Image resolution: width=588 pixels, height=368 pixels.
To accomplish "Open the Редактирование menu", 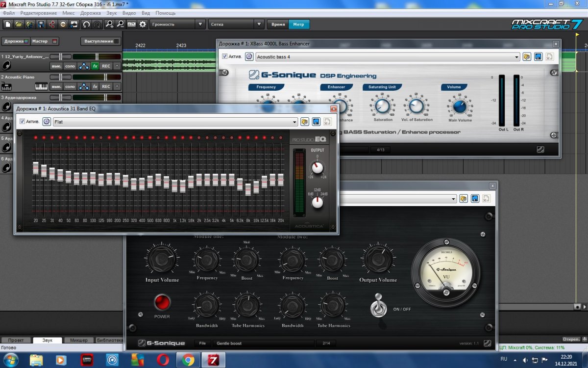I will point(38,13).
